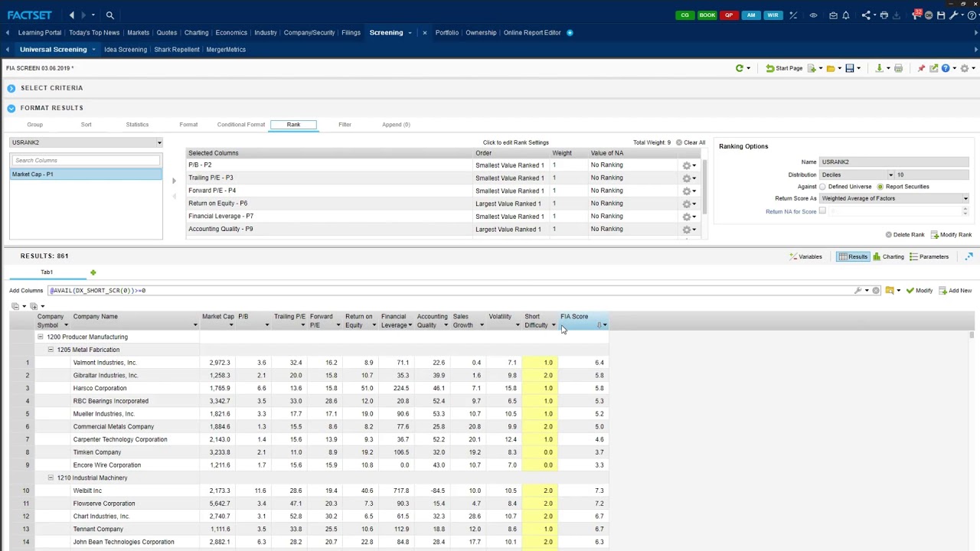
Task: Open Markets in the top menu
Action: point(139,33)
